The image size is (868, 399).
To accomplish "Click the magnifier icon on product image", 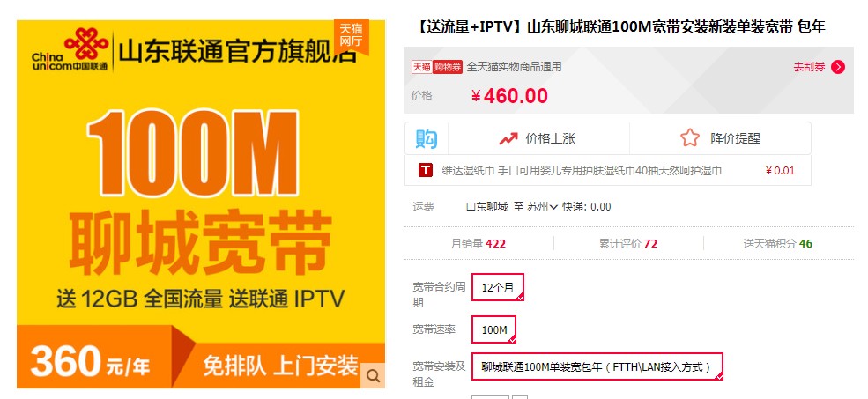I will tap(374, 376).
